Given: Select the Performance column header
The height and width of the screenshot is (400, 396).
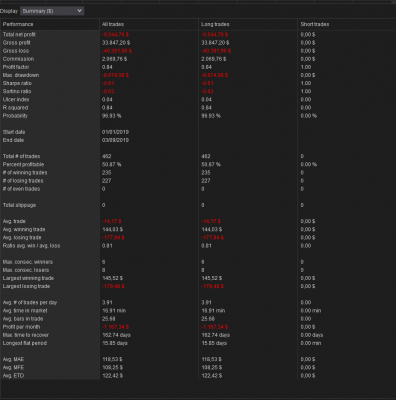Looking at the screenshot, I should [18, 24].
